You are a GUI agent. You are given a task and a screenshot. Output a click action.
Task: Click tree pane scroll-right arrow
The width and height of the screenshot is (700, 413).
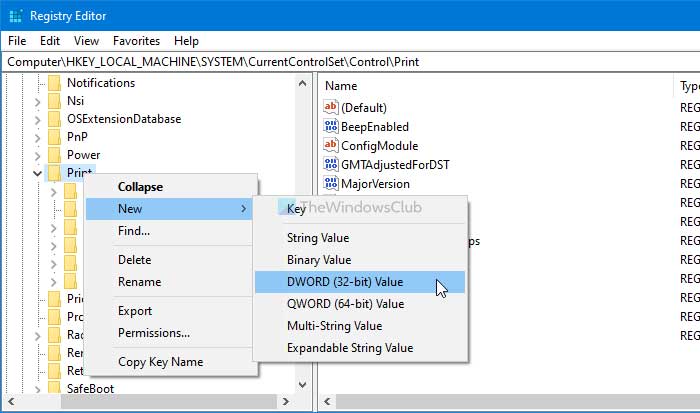coord(286,401)
